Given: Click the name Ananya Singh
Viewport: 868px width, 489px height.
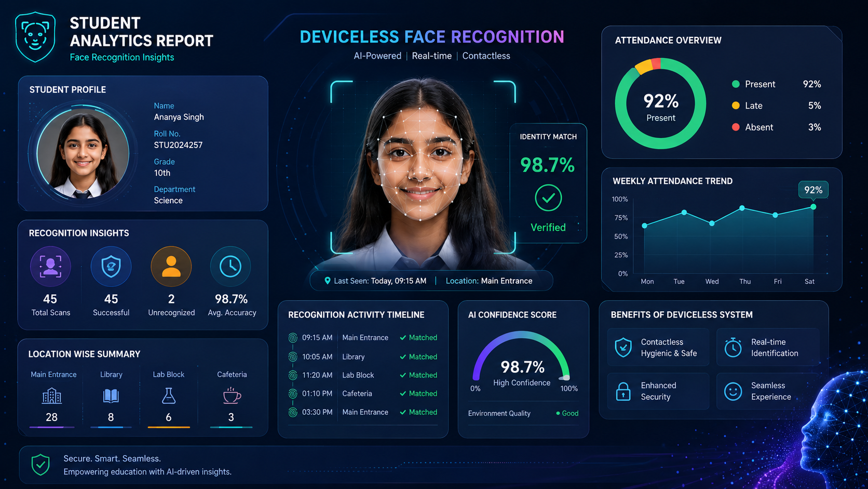Looking at the screenshot, I should point(179,117).
